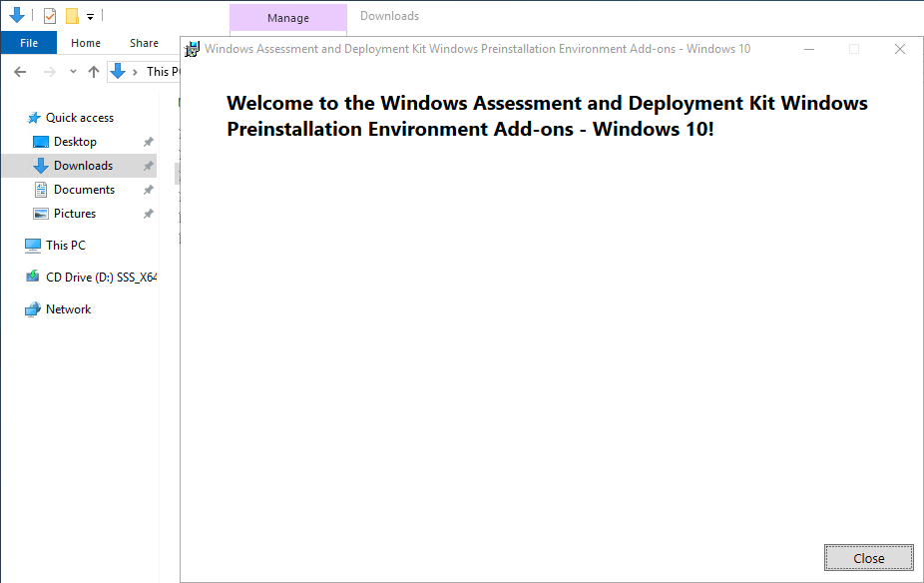Expand the address bar chevron before This PC
Screen dimensions: 924x583
tap(136, 72)
